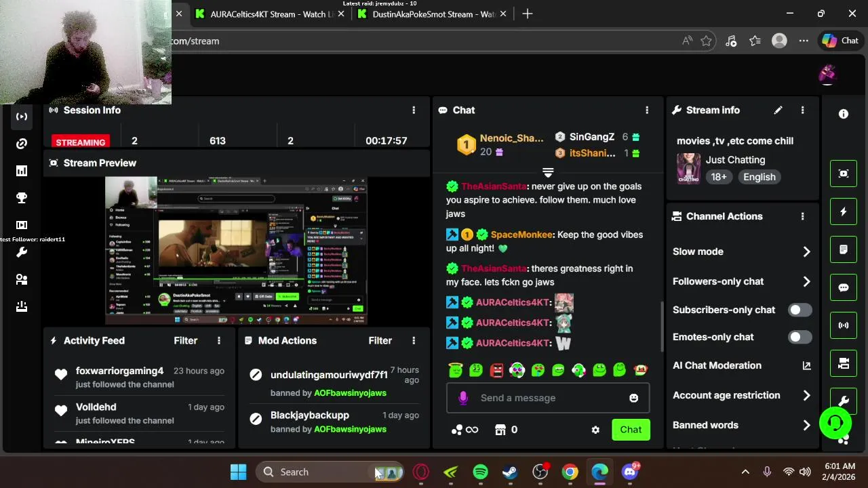Open emoji picker in message box
The height and width of the screenshot is (488, 868).
[633, 398]
